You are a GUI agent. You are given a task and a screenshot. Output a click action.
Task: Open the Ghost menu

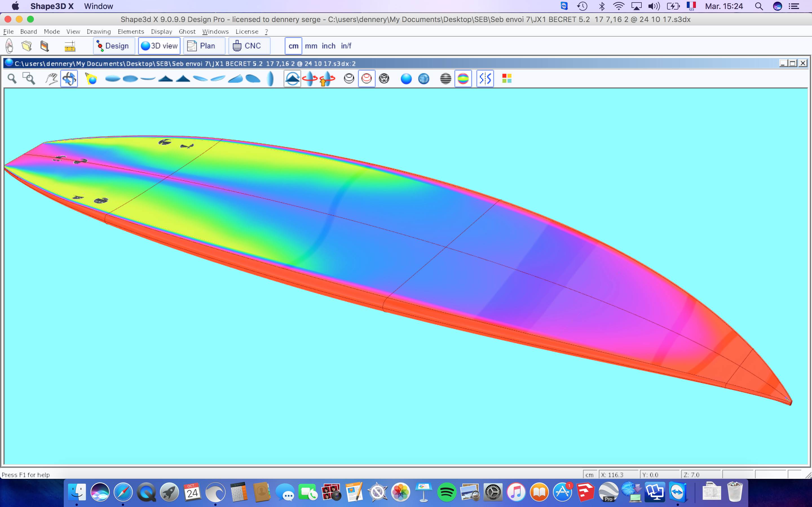tap(187, 32)
